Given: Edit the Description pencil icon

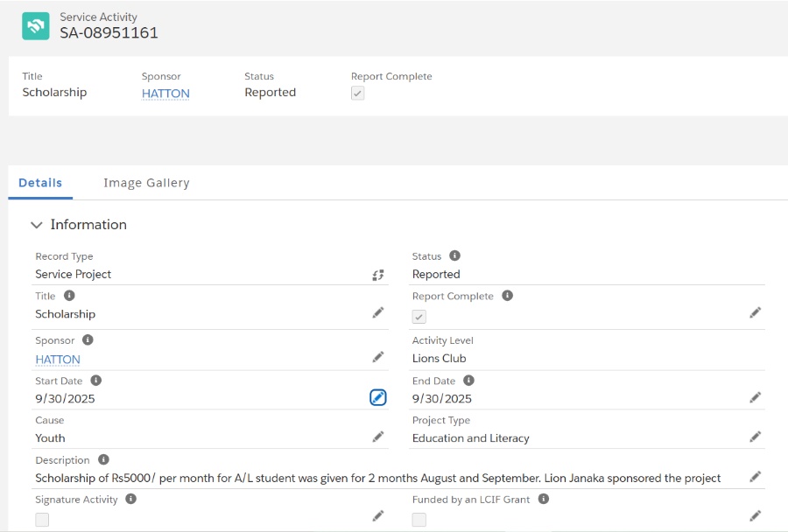Looking at the screenshot, I should click(x=755, y=477).
